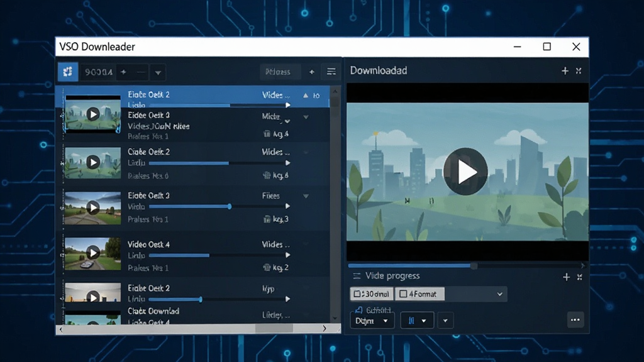Click the blue icon beside the Sdfidlitl label
The image size is (644, 362).
[x=358, y=309]
